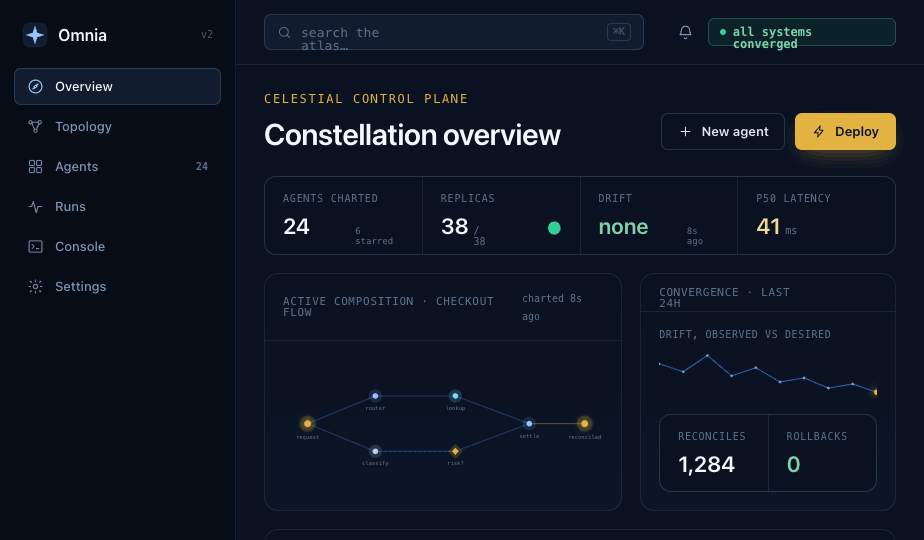
Task: Click the charted 8s ago text
Action: tap(552, 307)
